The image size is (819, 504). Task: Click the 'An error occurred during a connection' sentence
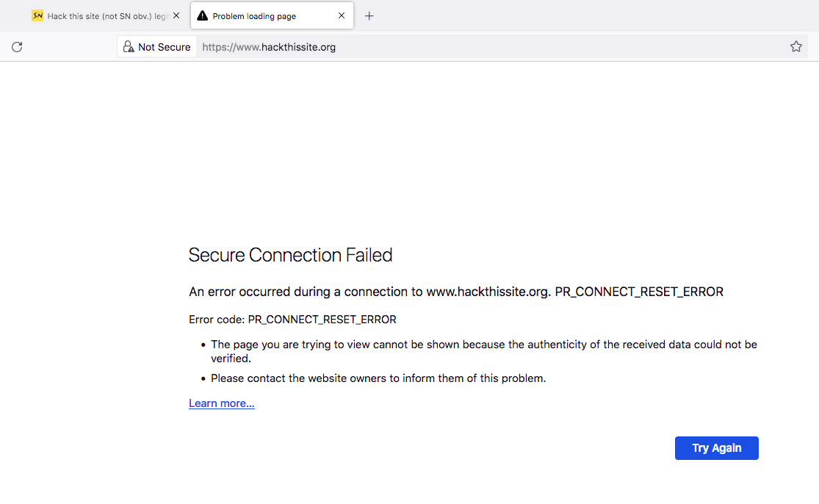tap(455, 292)
